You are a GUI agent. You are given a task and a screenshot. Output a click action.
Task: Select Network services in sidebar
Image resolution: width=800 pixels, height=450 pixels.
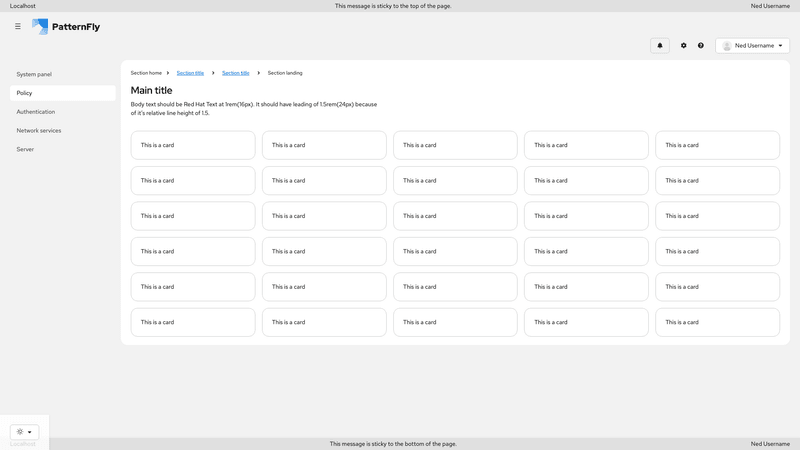[x=62, y=131]
